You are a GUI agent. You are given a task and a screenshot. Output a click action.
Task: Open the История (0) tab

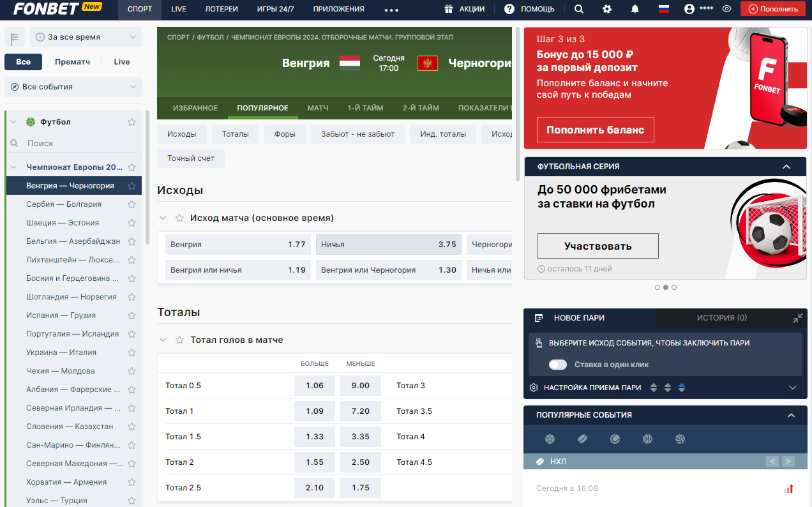pyautogui.click(x=721, y=317)
